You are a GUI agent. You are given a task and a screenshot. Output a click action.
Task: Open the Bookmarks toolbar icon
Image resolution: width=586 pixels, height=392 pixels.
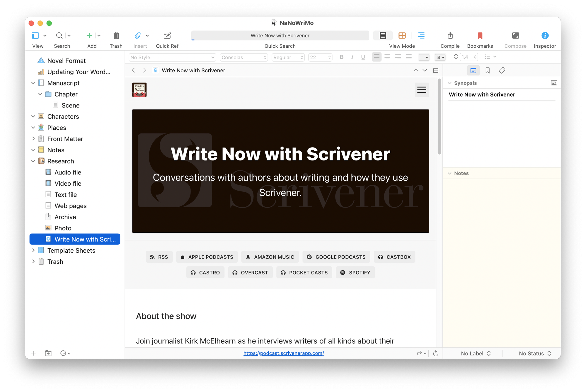click(480, 36)
